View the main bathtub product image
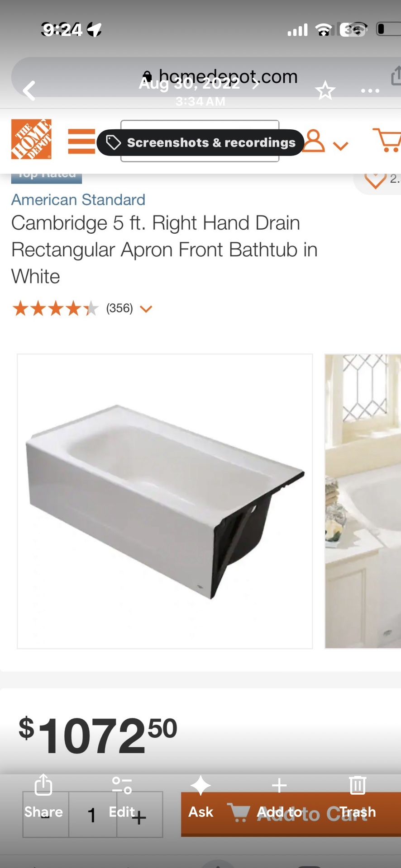The width and height of the screenshot is (401, 868). [x=165, y=501]
